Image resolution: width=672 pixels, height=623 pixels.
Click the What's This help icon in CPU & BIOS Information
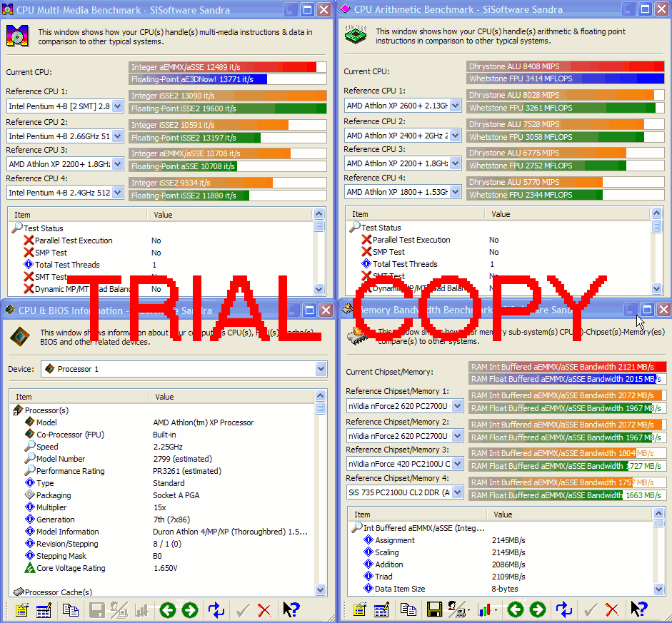click(291, 609)
